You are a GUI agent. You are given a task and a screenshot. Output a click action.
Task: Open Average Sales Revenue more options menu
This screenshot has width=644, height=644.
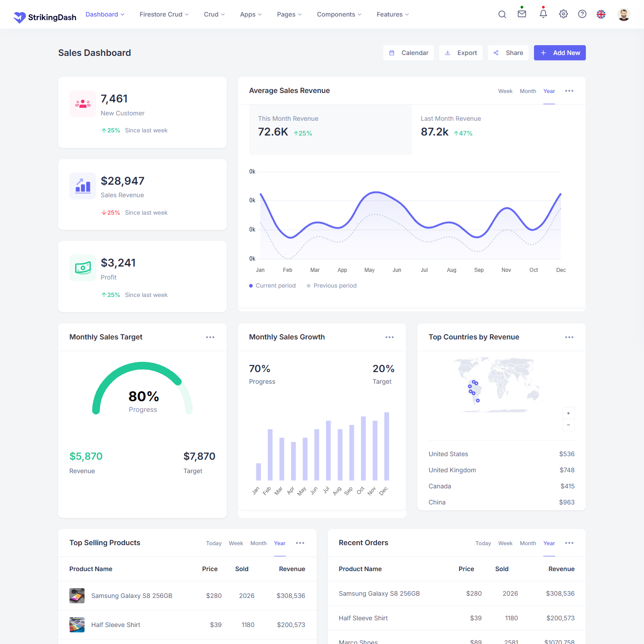click(x=569, y=91)
